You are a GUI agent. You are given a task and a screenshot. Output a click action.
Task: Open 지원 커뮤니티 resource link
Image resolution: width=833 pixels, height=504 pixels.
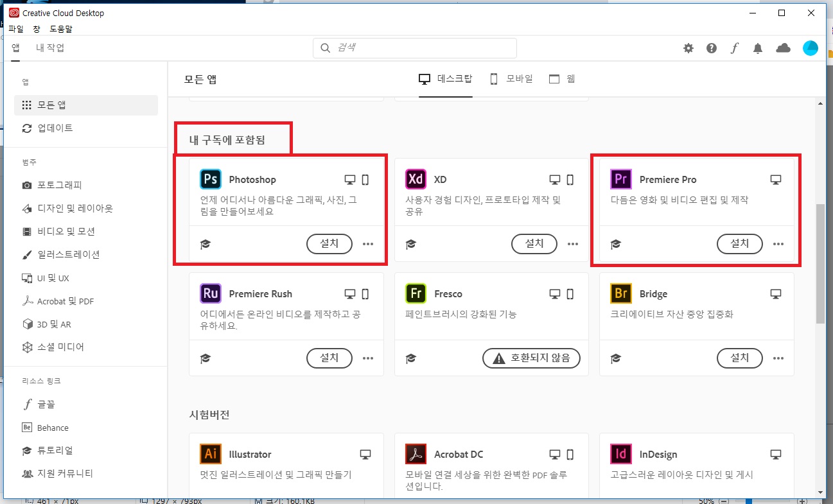coord(86,474)
